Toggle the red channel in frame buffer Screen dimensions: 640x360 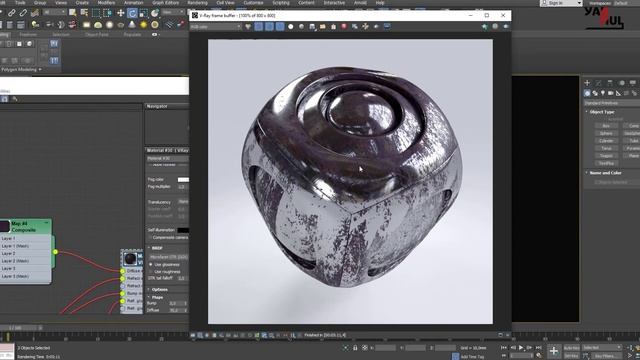point(259,27)
